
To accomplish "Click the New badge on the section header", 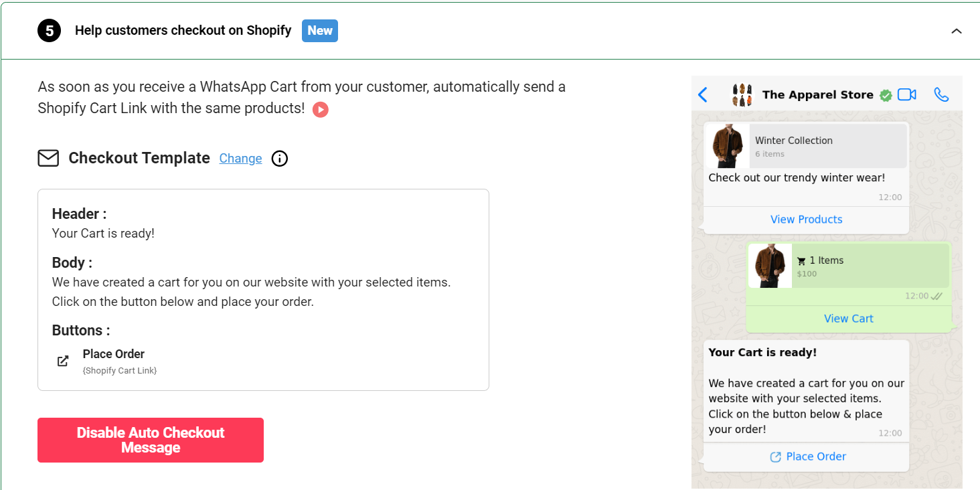I will click(x=319, y=30).
